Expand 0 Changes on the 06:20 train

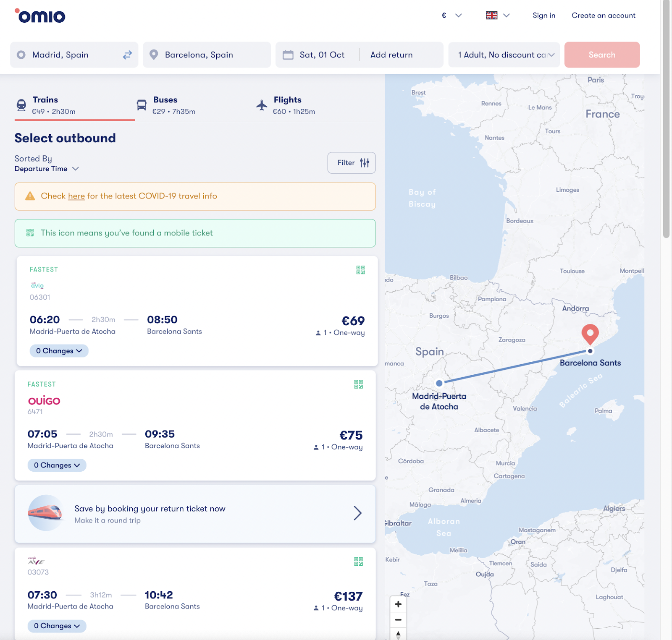(59, 351)
